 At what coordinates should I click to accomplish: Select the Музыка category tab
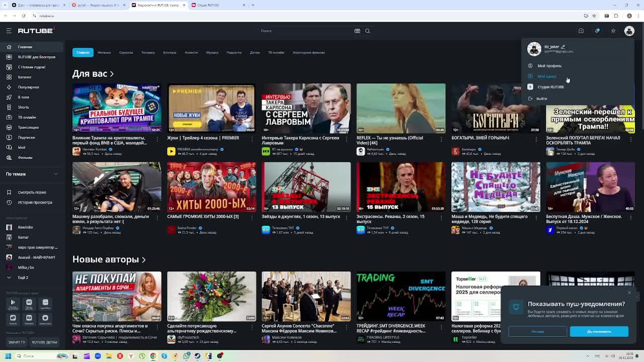point(212,52)
